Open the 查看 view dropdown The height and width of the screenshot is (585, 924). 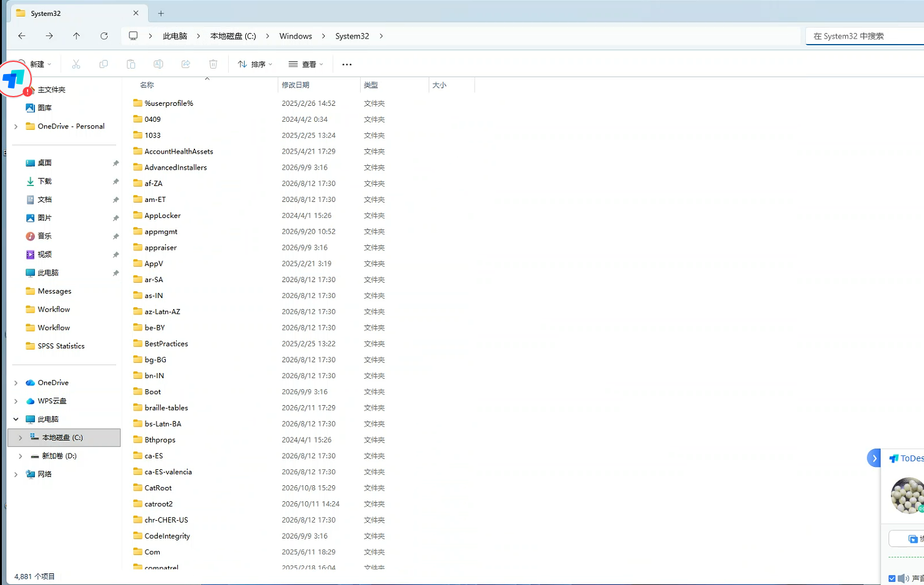point(306,64)
